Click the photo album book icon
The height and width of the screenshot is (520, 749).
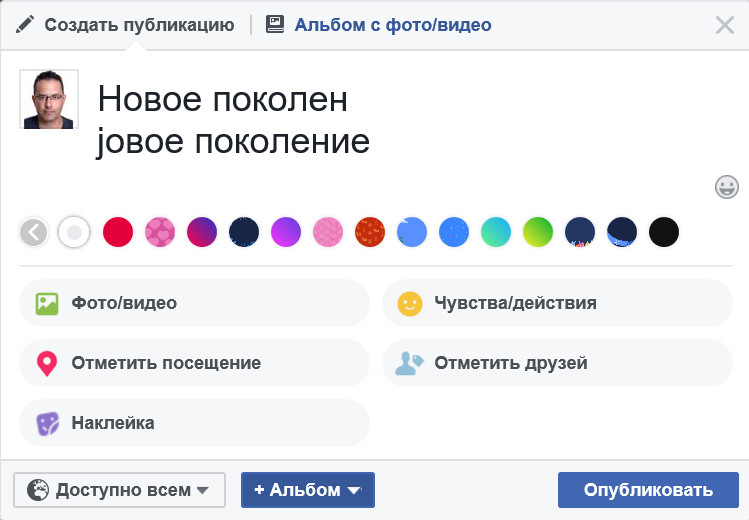(275, 25)
